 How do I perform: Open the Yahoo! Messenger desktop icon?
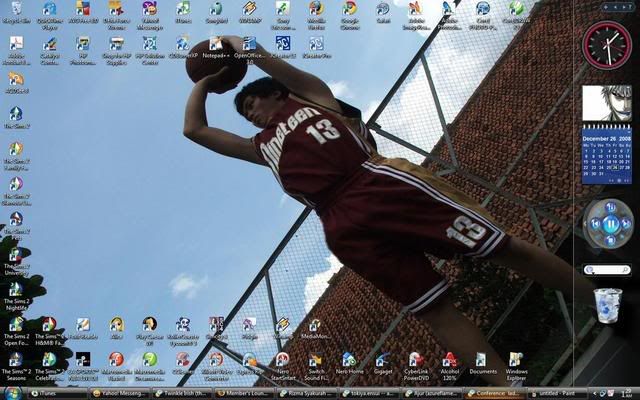click(149, 10)
